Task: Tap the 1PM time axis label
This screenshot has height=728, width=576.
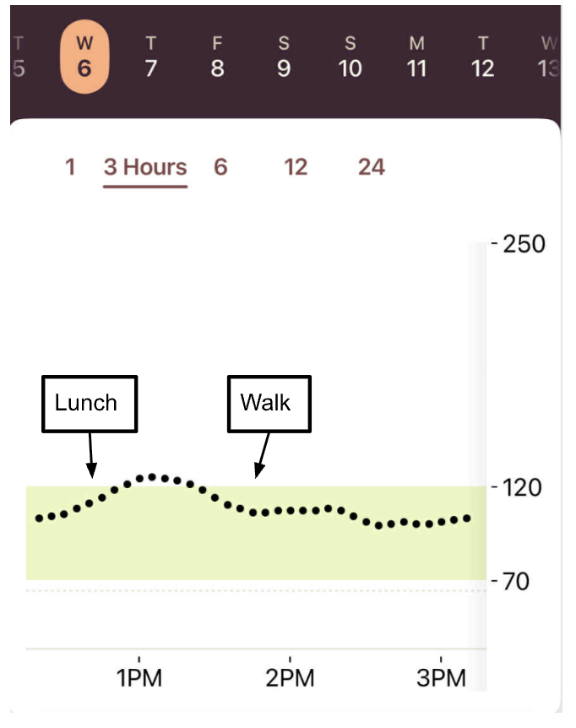Action: coord(139,678)
